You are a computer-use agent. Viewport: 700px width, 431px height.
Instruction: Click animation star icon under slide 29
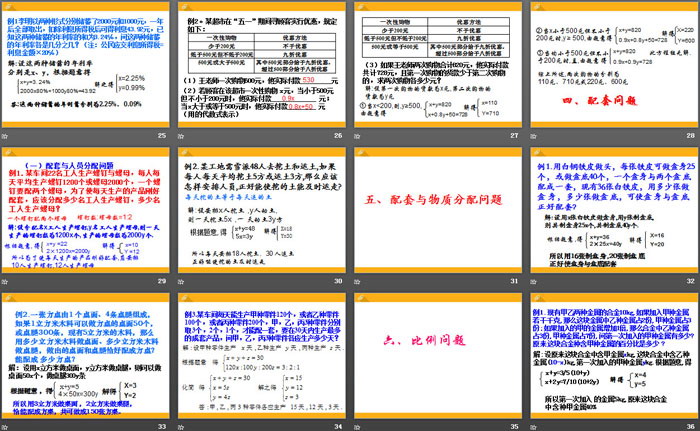5,281
